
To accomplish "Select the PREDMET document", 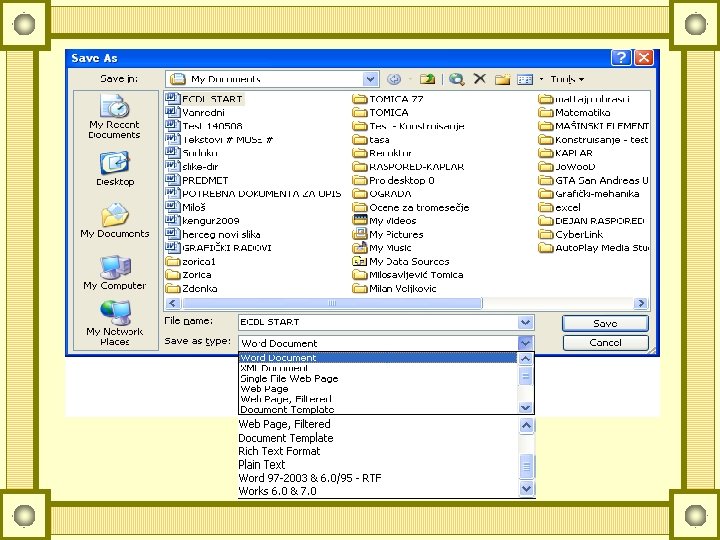I will click(x=197, y=180).
